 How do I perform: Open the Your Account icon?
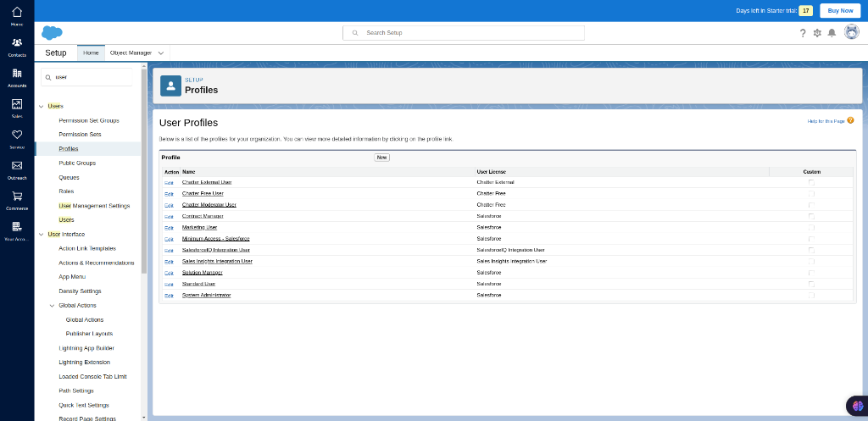click(17, 226)
